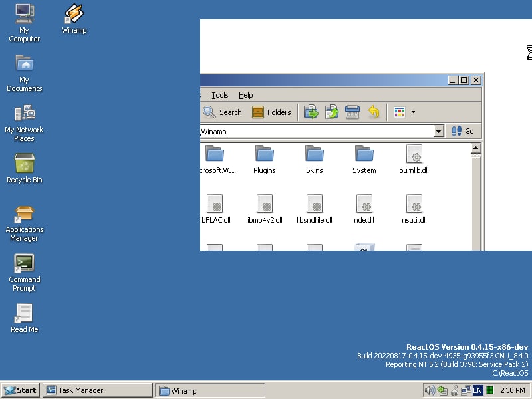Toggle the Folders pane button
Image resolution: width=532 pixels, height=399 pixels.
[x=271, y=112]
